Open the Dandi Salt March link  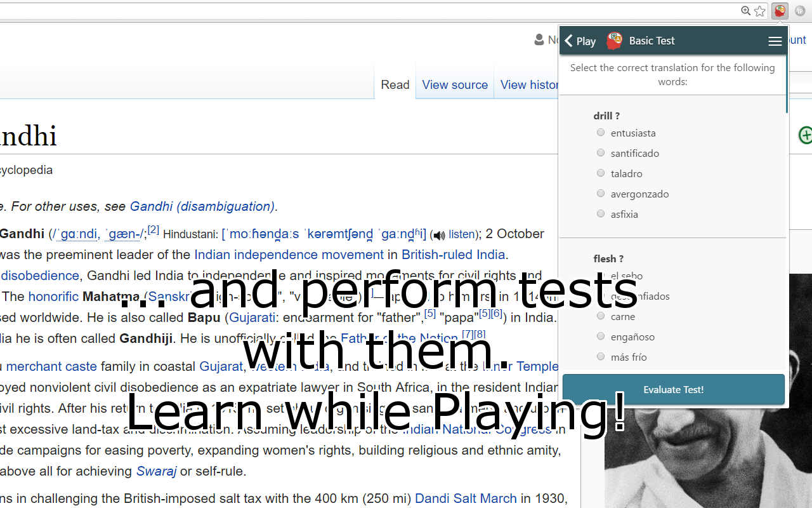pos(466,498)
